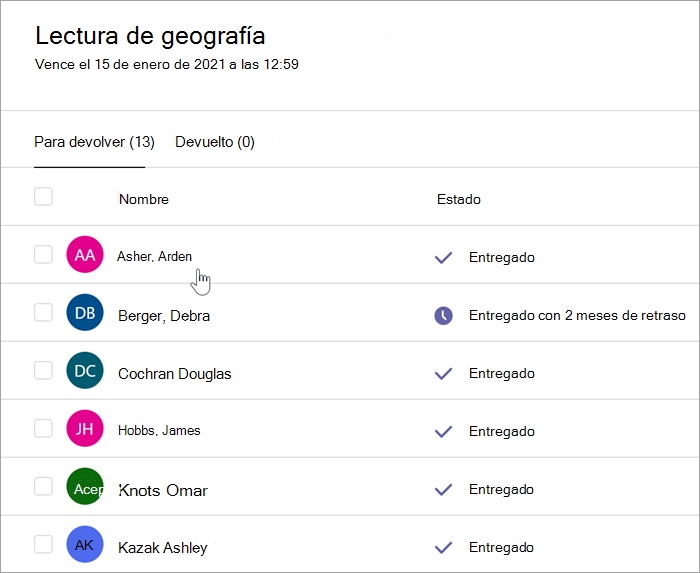Switch to the Devuelto (0) tab
Viewport: 700px width, 573px height.
[215, 142]
